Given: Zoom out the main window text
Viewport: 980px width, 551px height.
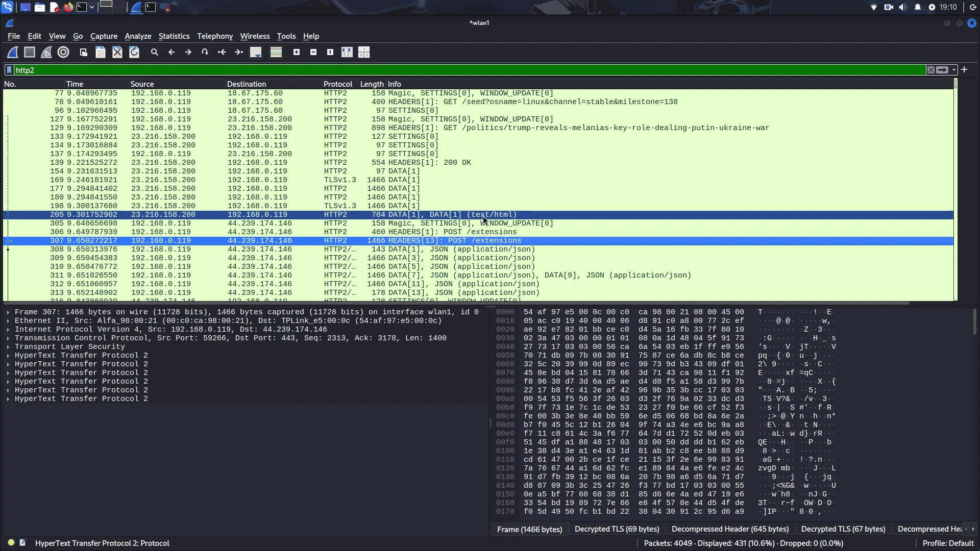Looking at the screenshot, I should [x=313, y=52].
